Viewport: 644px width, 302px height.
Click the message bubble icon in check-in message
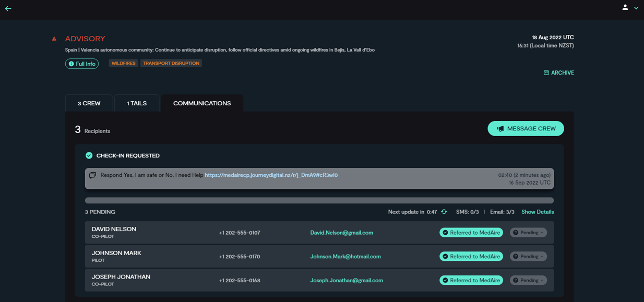coord(92,175)
